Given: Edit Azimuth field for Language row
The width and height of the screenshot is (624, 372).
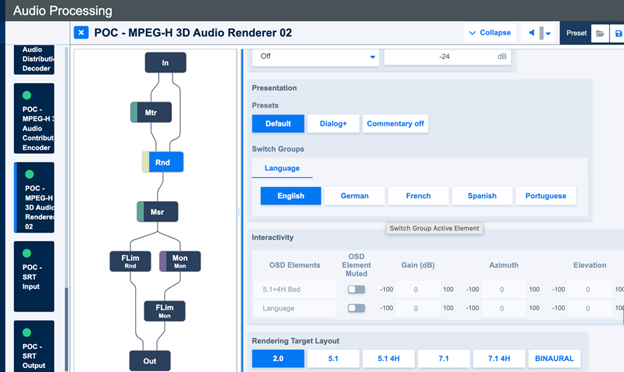Looking at the screenshot, I should point(503,308).
